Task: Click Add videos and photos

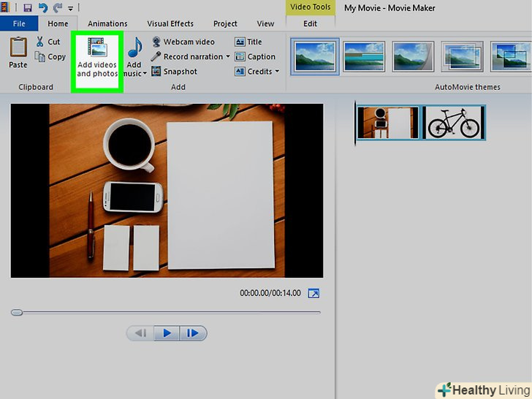Action: [96, 59]
